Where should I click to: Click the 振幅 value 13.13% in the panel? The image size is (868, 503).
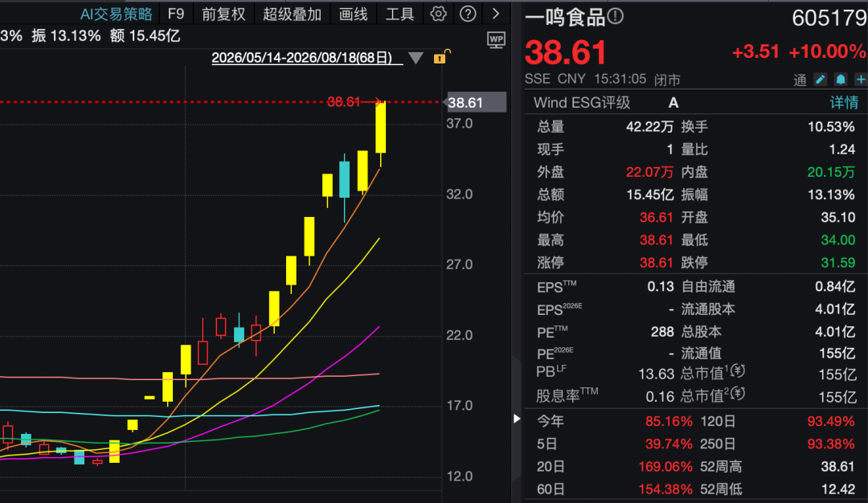click(x=831, y=194)
